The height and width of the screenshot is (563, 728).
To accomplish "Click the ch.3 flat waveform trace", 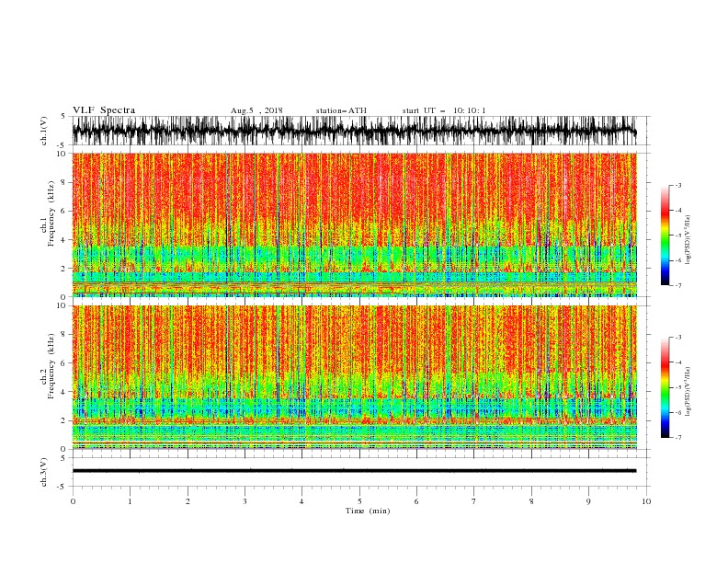I will 354,471.
